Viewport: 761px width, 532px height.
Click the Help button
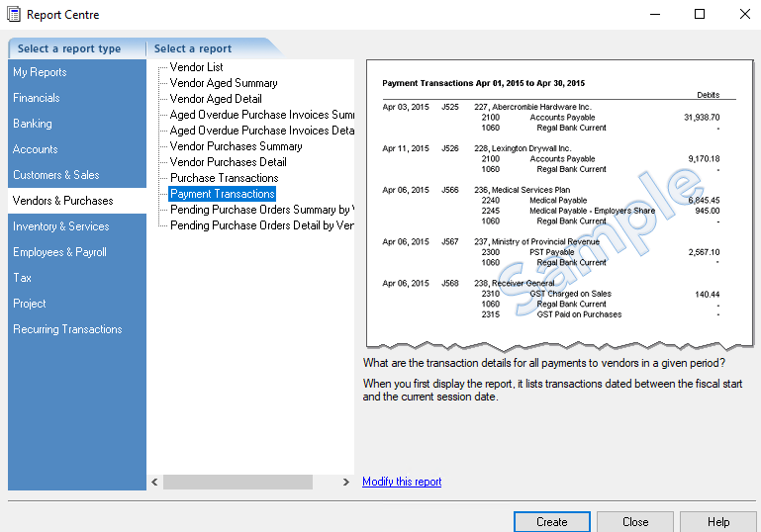[x=718, y=522]
